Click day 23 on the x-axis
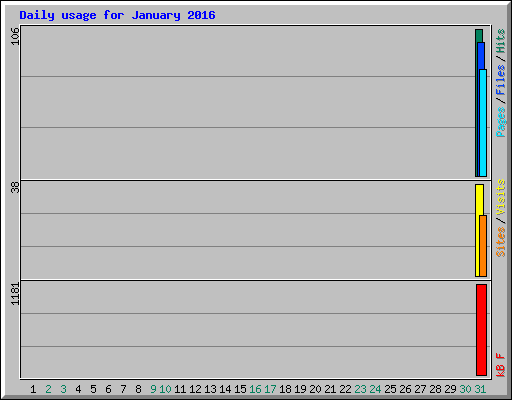The width and height of the screenshot is (512, 400). coord(360,389)
